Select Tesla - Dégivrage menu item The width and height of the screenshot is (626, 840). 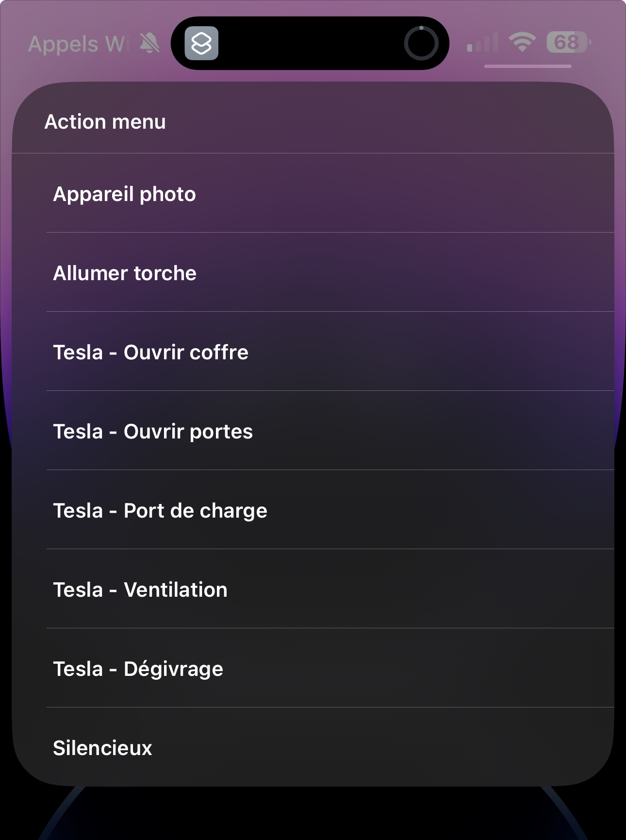[313, 668]
